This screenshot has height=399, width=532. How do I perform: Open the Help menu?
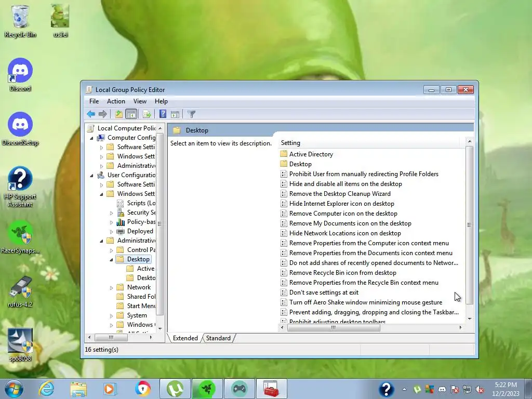click(161, 101)
